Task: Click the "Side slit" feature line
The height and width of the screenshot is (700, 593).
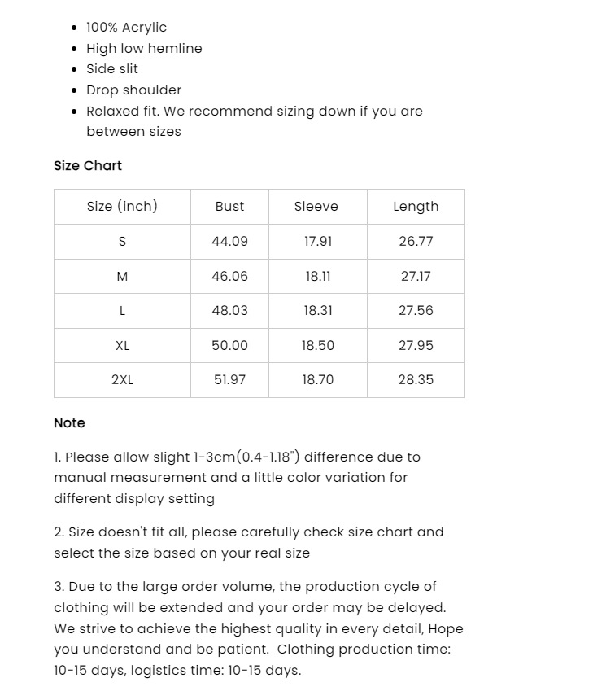Action: pyautogui.click(x=112, y=69)
